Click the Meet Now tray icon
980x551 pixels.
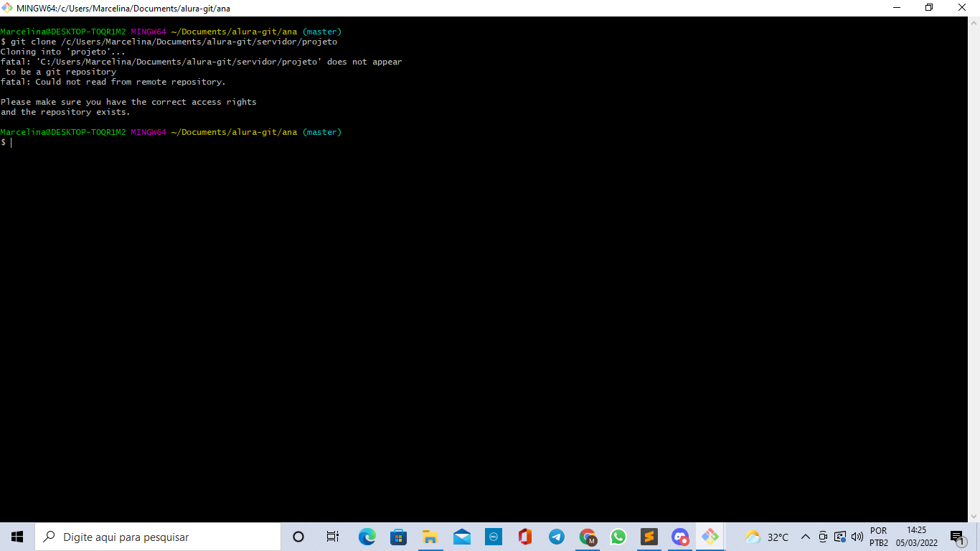[x=823, y=537]
